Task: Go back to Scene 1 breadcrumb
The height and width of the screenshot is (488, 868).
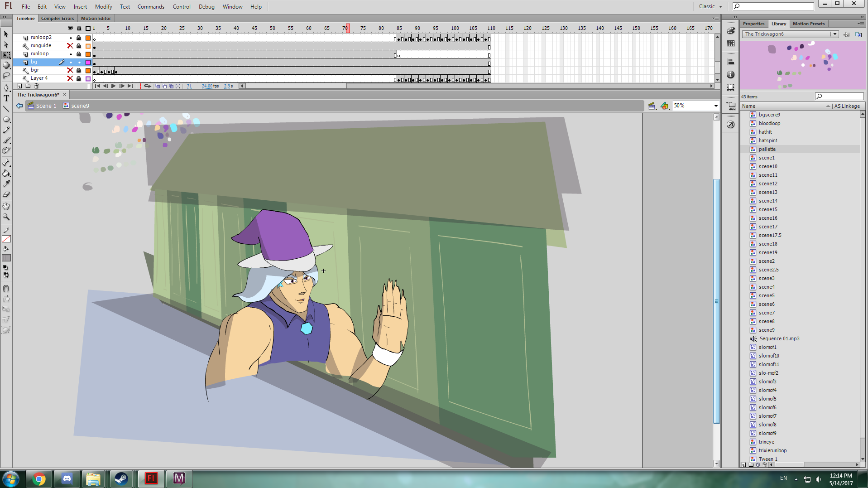Action: pos(46,106)
